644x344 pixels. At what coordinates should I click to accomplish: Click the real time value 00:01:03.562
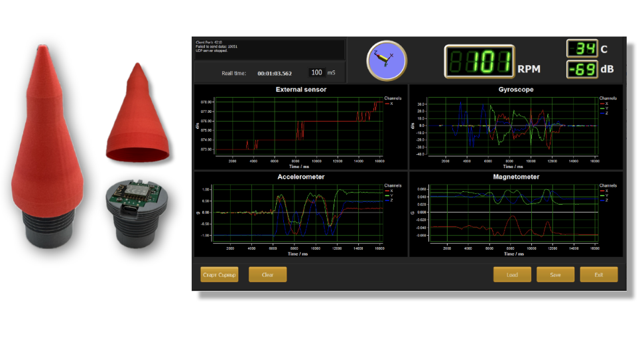point(275,73)
